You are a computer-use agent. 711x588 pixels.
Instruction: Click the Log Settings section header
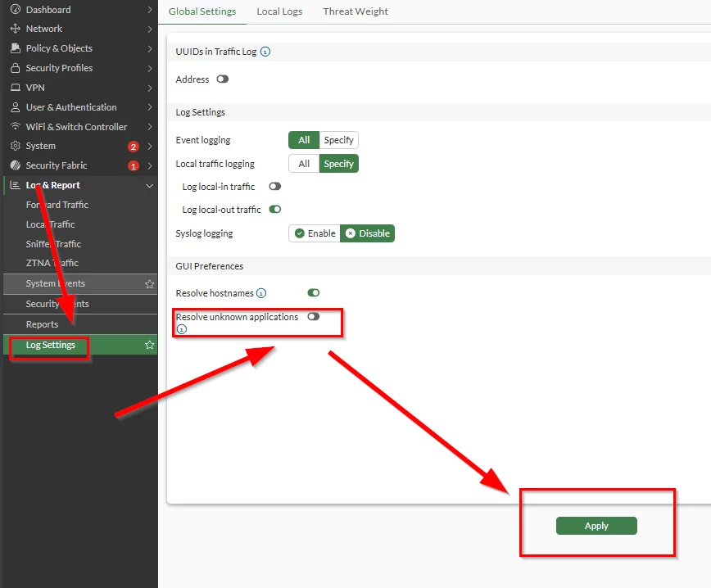200,112
